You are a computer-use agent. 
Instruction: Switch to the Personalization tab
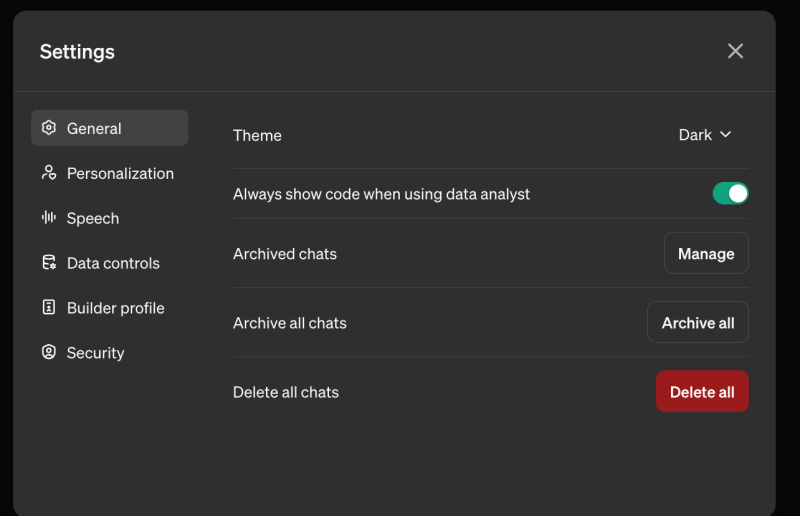tap(120, 173)
